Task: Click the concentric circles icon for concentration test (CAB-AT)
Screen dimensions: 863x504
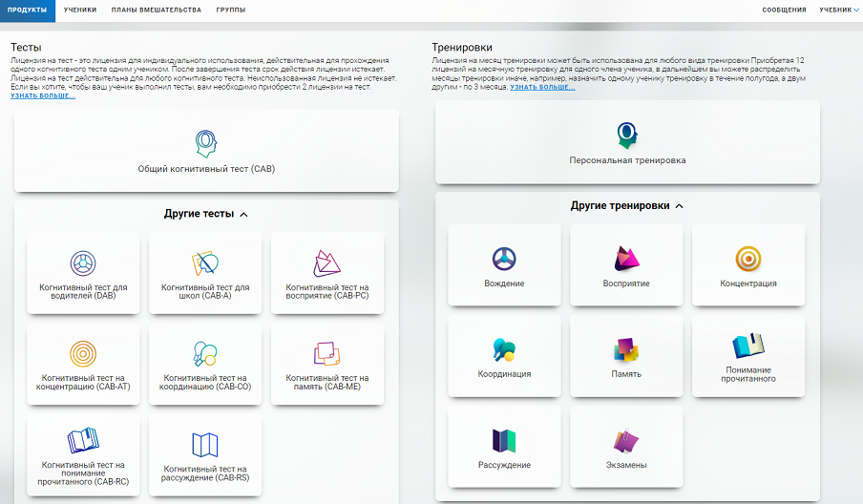Action: pos(84,353)
